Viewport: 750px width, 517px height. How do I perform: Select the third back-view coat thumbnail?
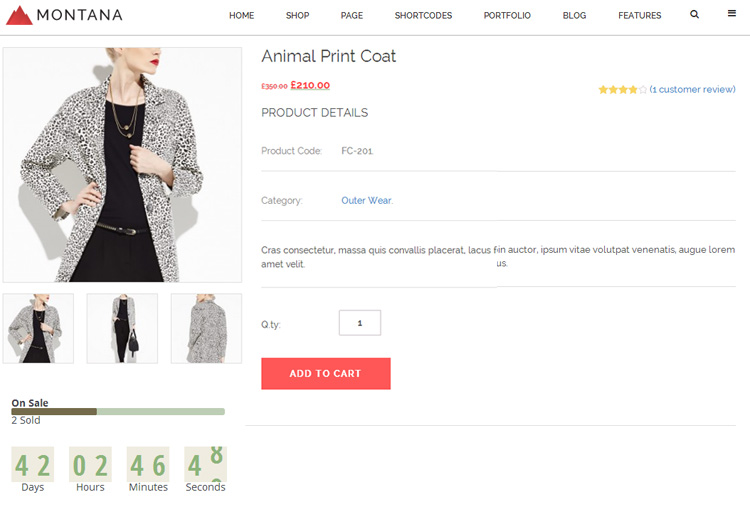[206, 328]
